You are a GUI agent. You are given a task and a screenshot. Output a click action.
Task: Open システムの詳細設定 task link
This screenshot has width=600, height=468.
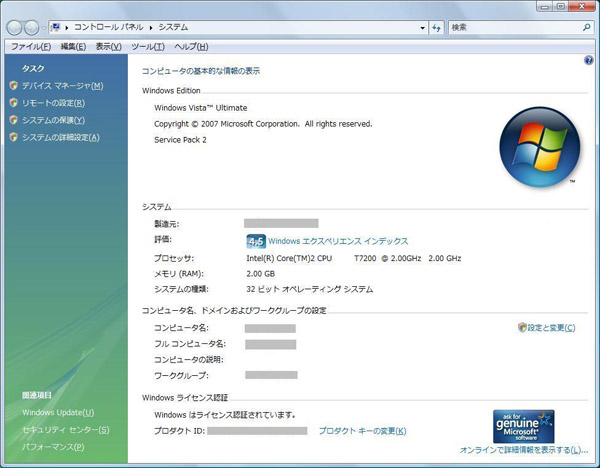point(60,137)
